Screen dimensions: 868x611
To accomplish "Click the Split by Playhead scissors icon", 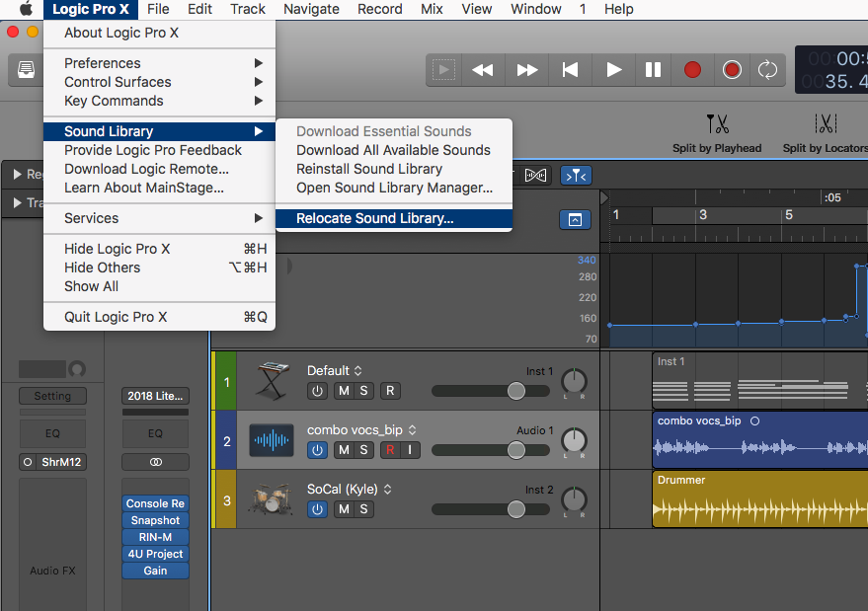I will [x=718, y=124].
